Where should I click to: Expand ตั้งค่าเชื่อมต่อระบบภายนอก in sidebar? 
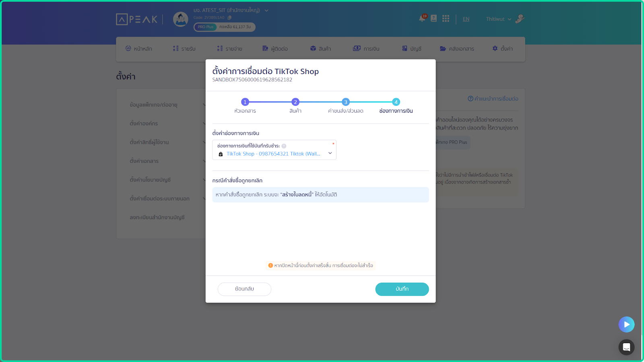167,199
